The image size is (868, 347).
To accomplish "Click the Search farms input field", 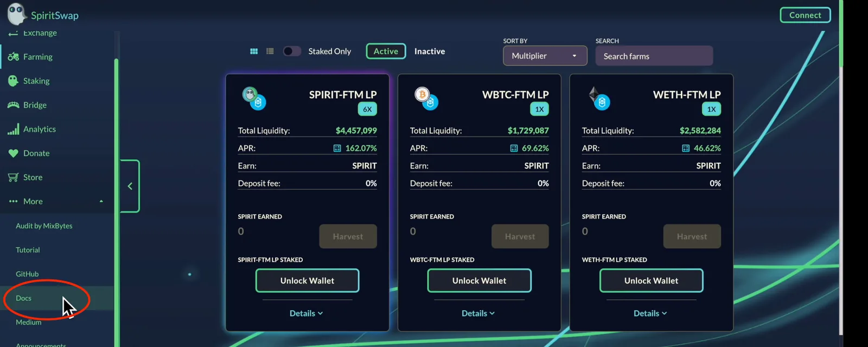I will pos(654,56).
